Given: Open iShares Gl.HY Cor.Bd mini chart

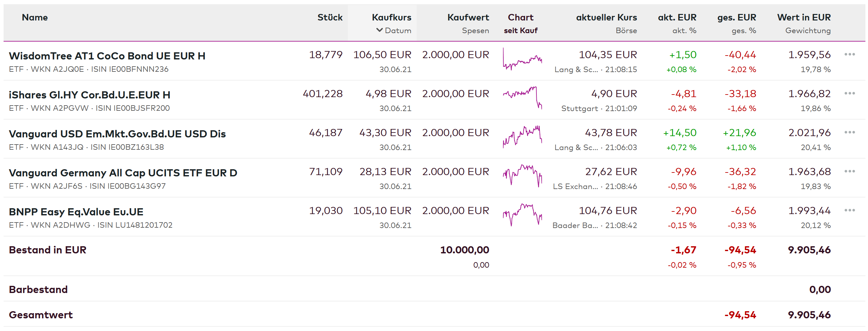Looking at the screenshot, I should pos(522,98).
